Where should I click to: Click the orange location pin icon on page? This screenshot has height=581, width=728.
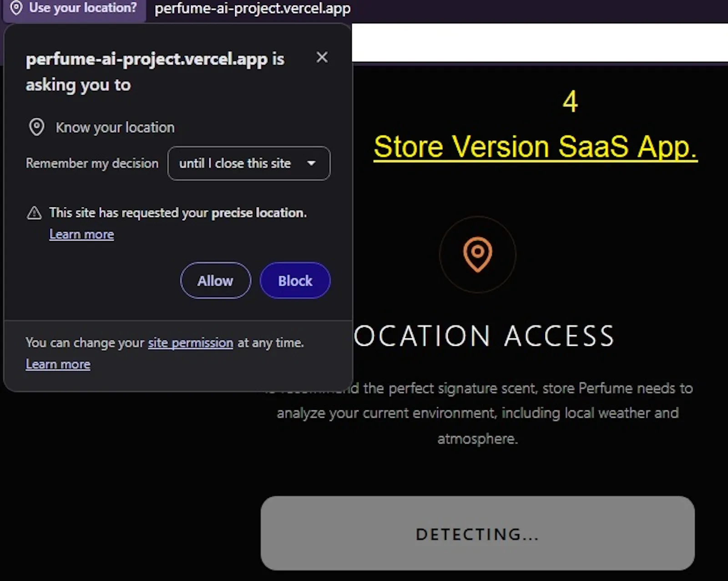click(477, 254)
